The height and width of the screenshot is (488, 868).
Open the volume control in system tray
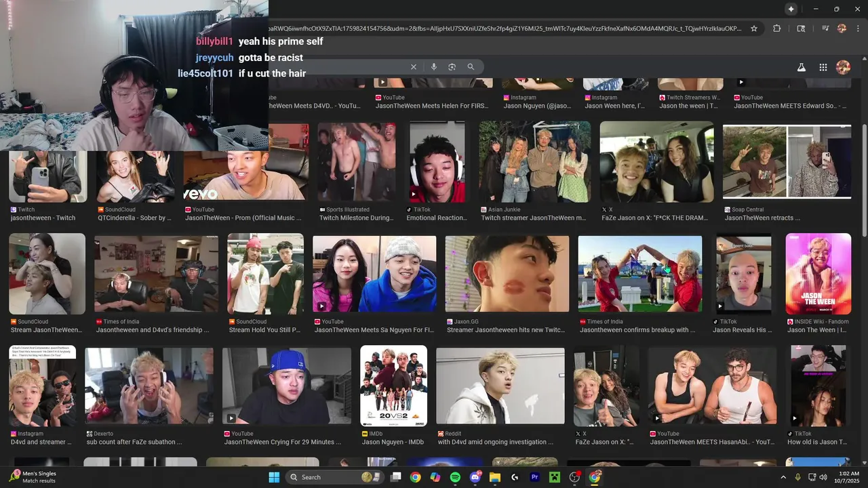823,477
